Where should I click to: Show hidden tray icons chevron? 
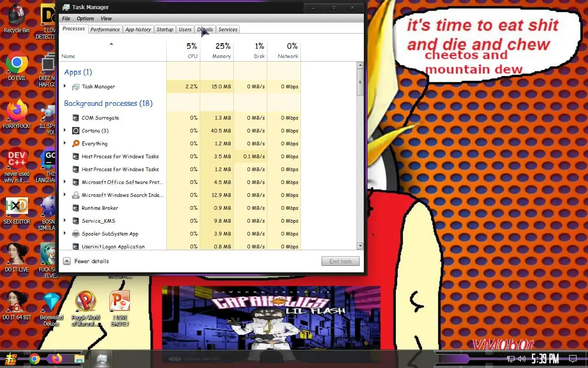(500, 359)
